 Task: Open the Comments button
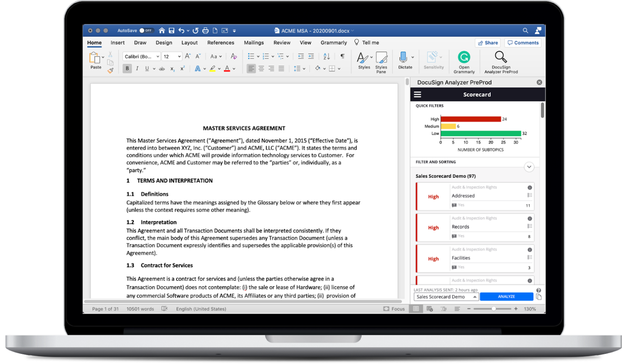point(523,43)
